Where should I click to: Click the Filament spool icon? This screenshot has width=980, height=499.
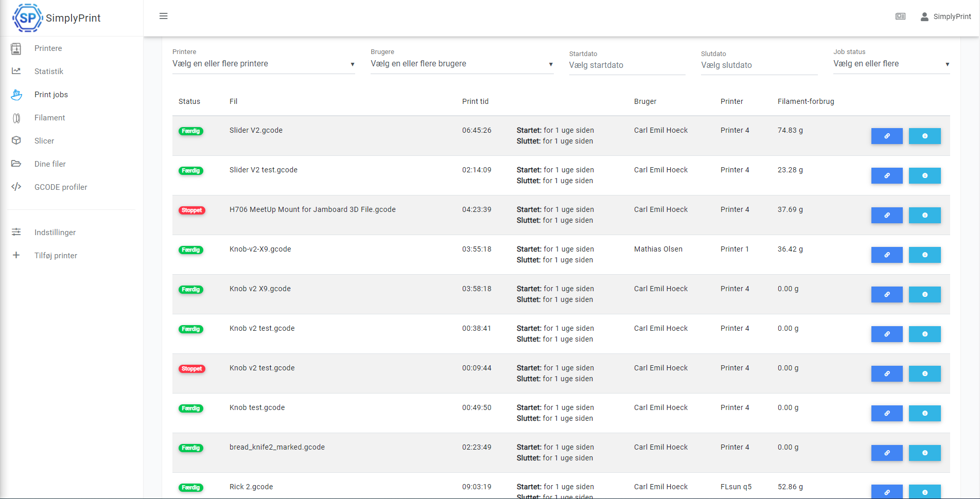click(16, 118)
